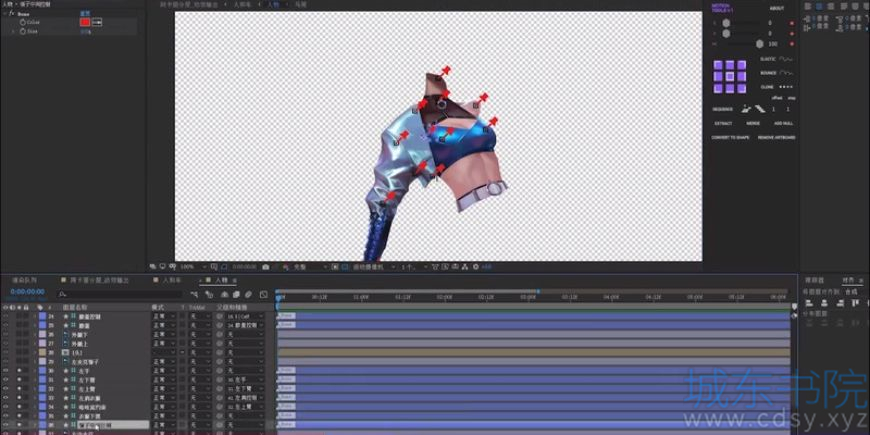
Task: Click the eyedropper beside Color swatch
Action: [x=97, y=22]
